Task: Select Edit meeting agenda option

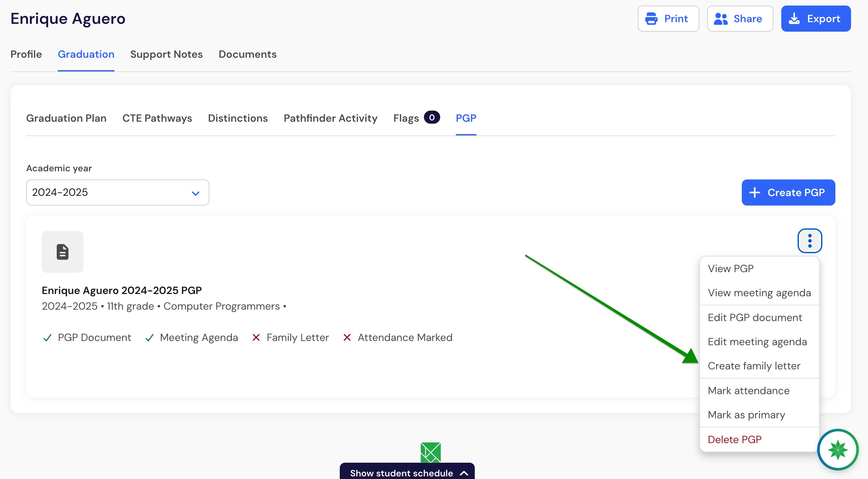Action: [x=759, y=342]
